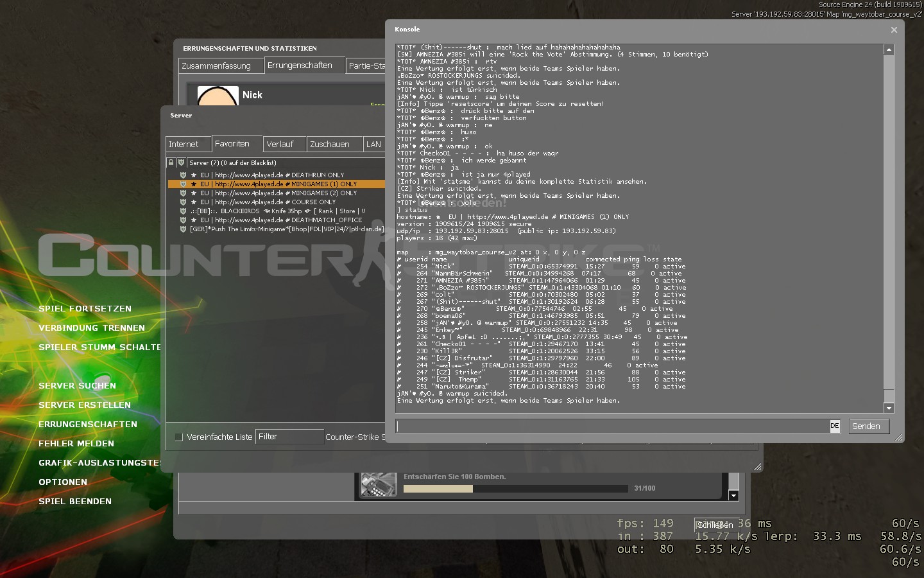Click the Server window resize grip
This screenshot has width=924, height=578.
758,468
